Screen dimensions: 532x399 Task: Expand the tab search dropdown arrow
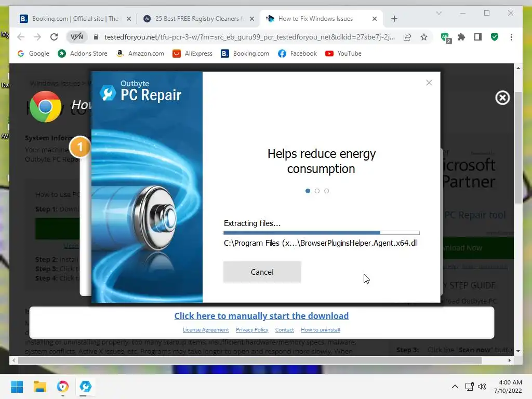click(438, 13)
